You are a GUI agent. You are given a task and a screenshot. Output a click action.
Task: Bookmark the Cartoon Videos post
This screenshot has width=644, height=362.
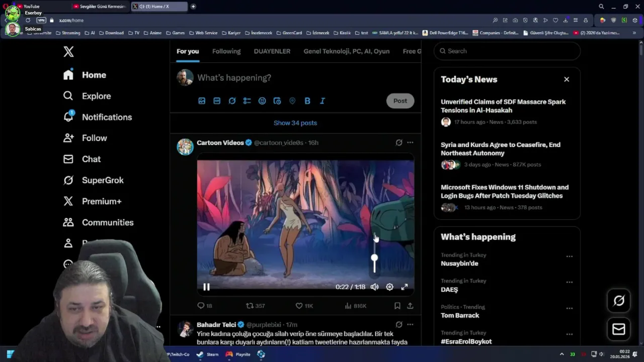[397, 306]
